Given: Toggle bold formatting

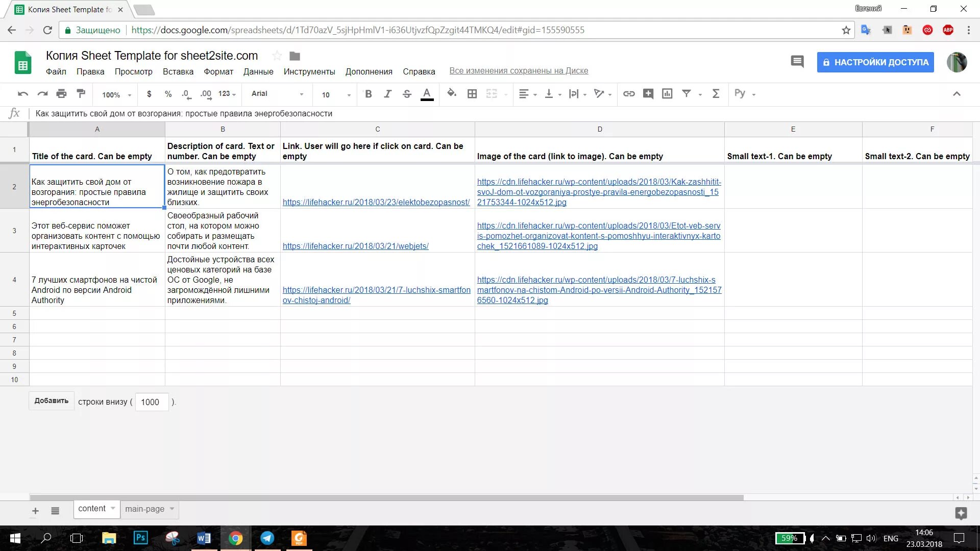Looking at the screenshot, I should pos(368,94).
